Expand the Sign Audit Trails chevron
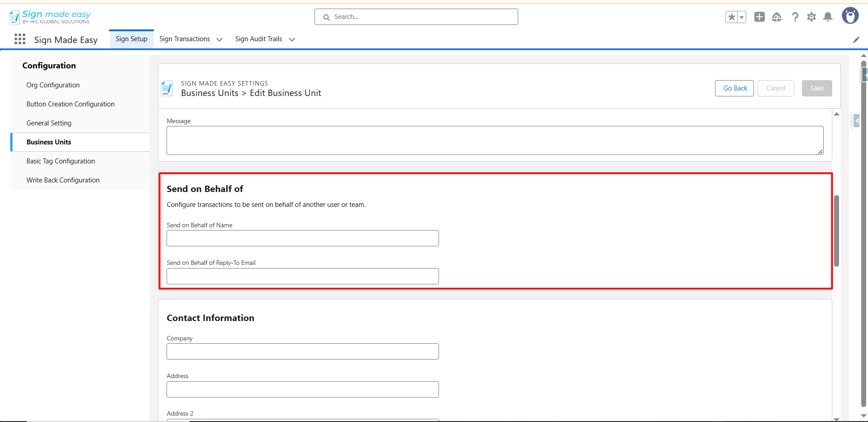The height and width of the screenshot is (422, 868). point(292,40)
